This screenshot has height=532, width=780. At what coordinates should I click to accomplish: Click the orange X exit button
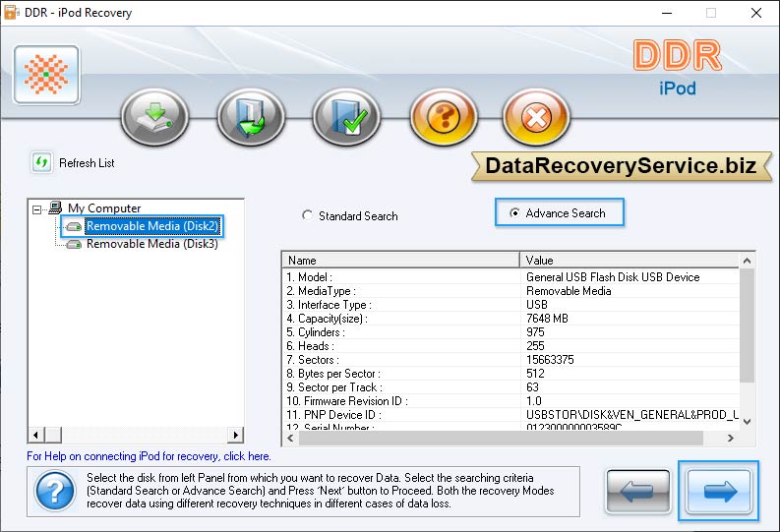pos(536,117)
